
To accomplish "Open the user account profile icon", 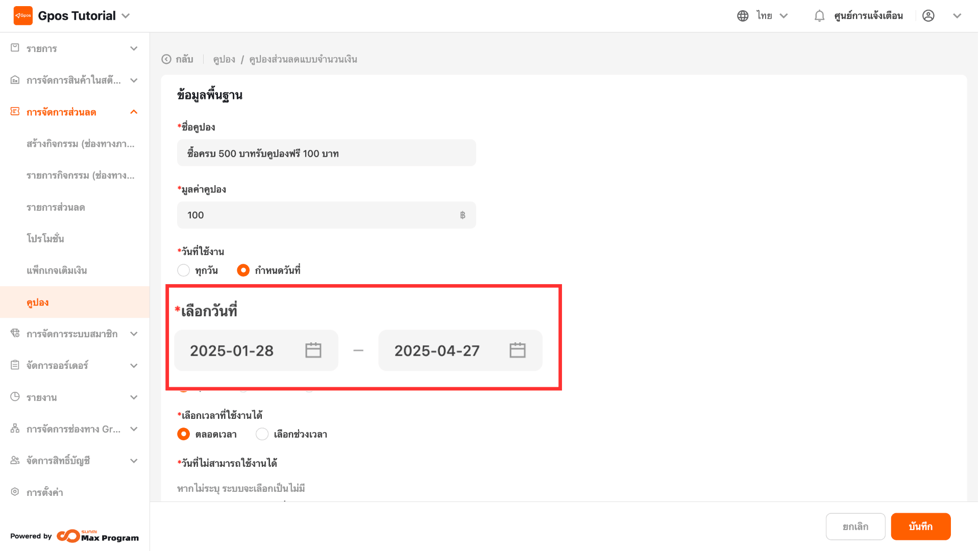I will (928, 16).
